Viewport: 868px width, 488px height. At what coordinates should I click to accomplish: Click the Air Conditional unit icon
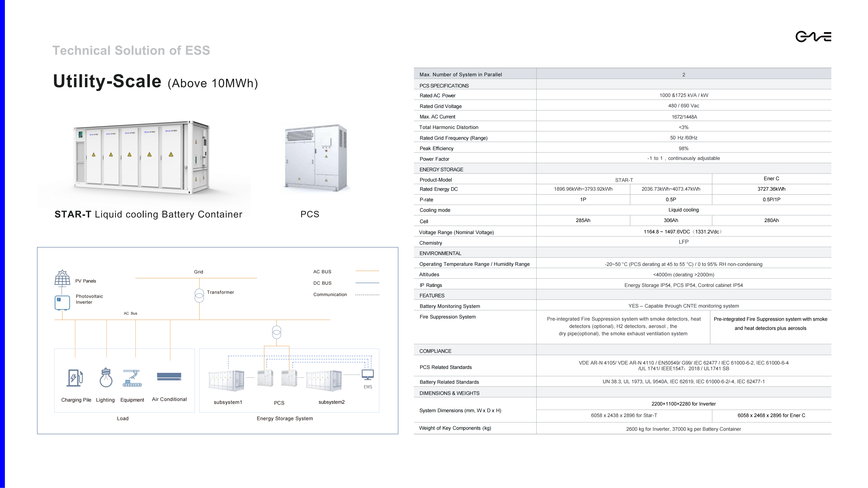point(169,377)
